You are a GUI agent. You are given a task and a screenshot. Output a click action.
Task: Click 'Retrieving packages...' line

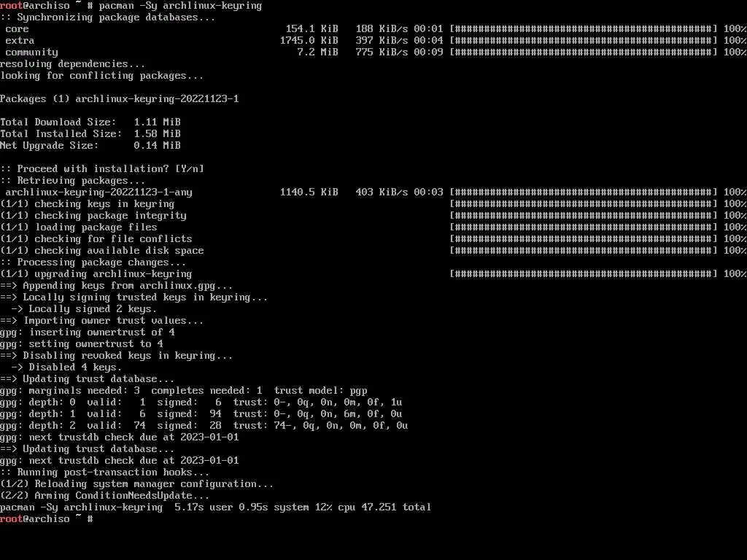click(72, 181)
